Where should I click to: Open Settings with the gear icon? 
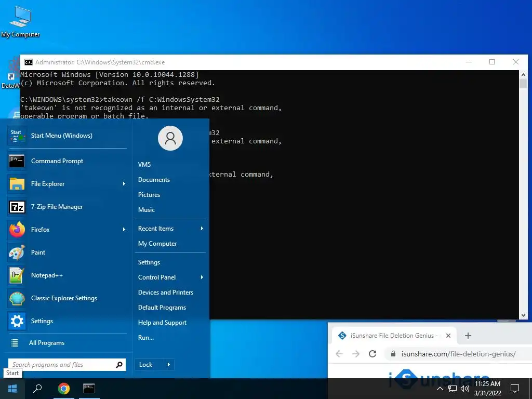[x=67, y=321]
